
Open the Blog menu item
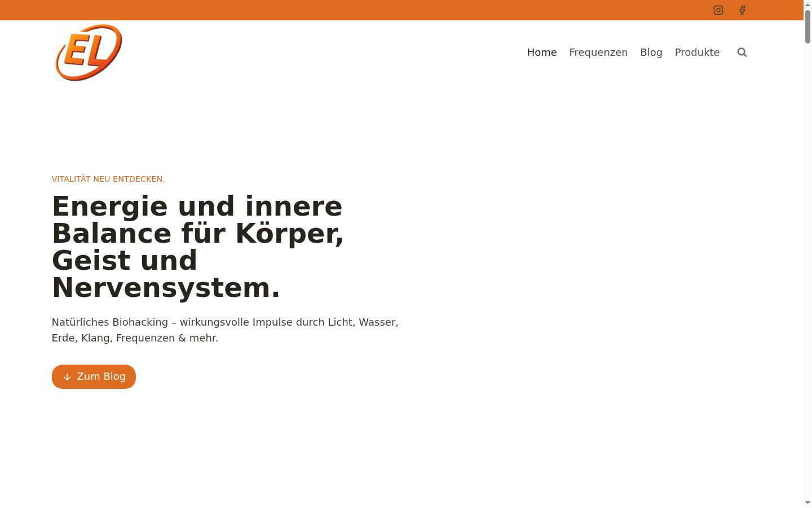[x=651, y=52]
